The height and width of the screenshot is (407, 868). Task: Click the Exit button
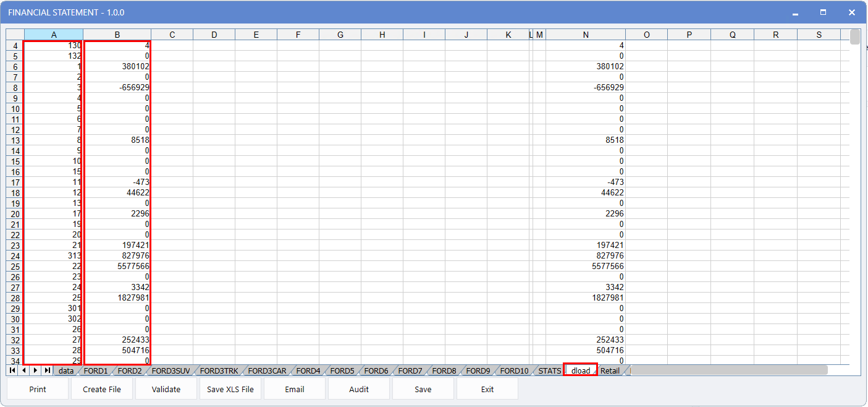(487, 389)
